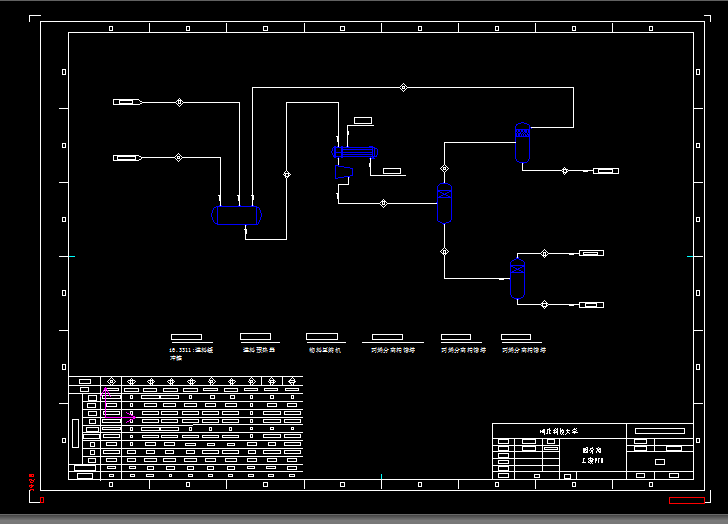Image resolution: width=728 pixels, height=524 pixels.
Task: Select the stream diamond above the middle column
Action: point(444,168)
